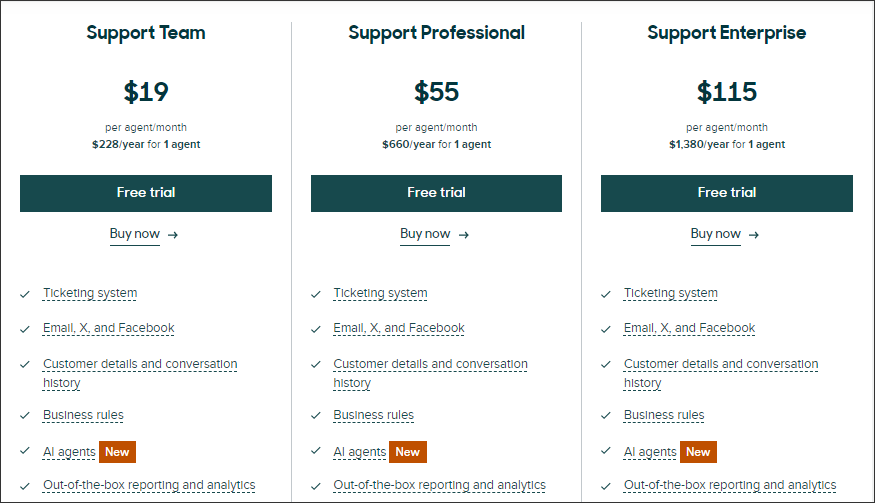Open Ticketing system tooltip in Support Professional

381,293
